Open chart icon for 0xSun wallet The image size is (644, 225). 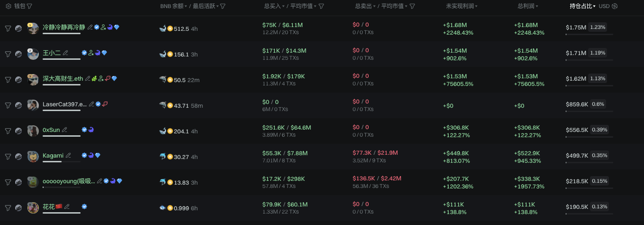(18, 131)
